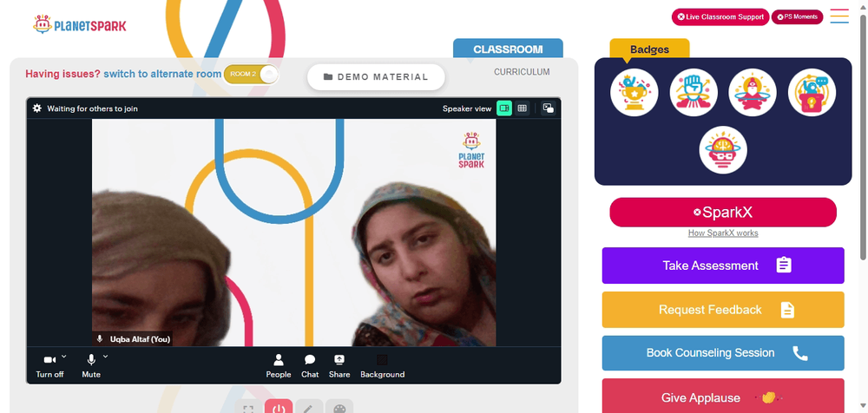Screen dimensions: 868x413
Task: Open the DEMO MATERIAL folder button
Action: [x=376, y=77]
